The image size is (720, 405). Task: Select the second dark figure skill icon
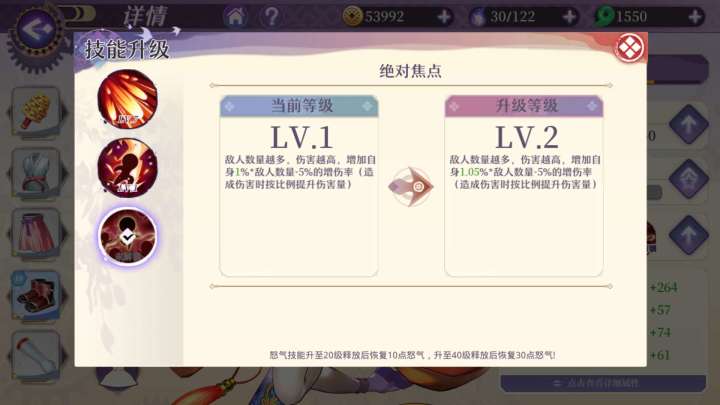point(127,167)
